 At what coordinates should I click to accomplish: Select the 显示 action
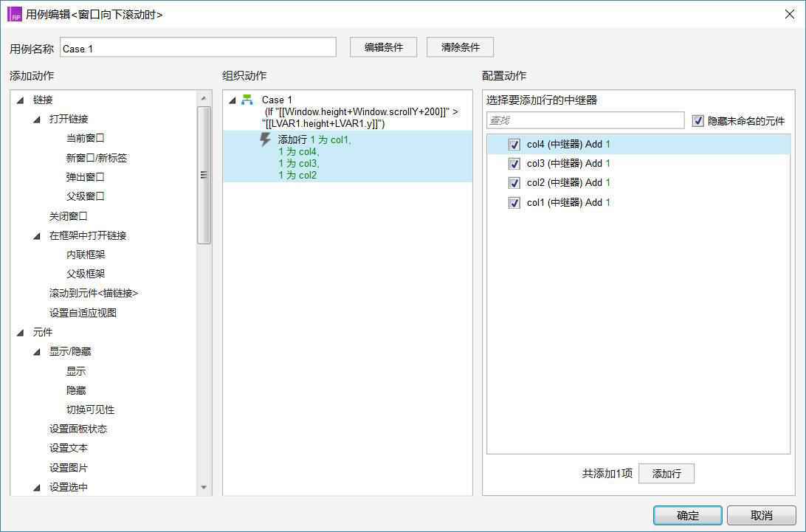pos(76,371)
